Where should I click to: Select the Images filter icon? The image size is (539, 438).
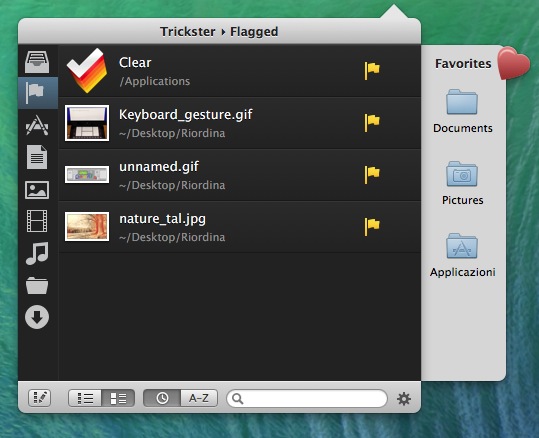[x=37, y=190]
